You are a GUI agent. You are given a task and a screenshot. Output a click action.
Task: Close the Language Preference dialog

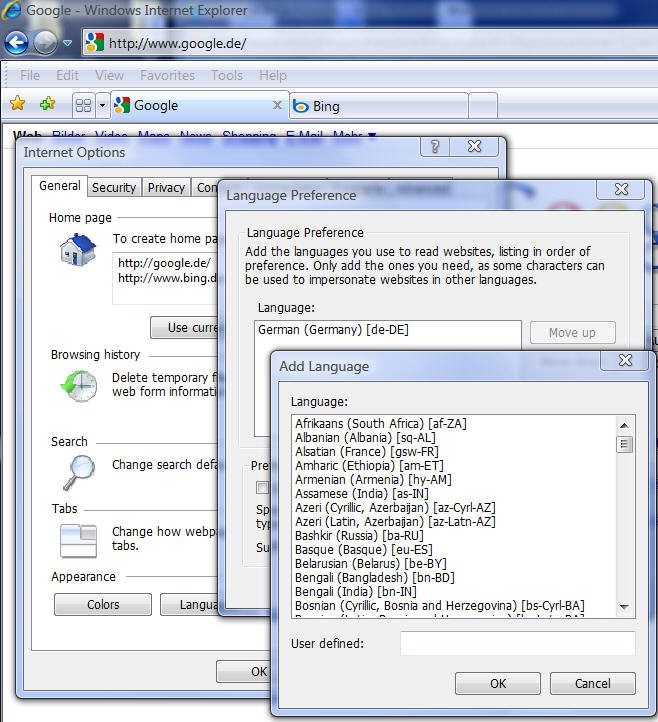tap(621, 189)
